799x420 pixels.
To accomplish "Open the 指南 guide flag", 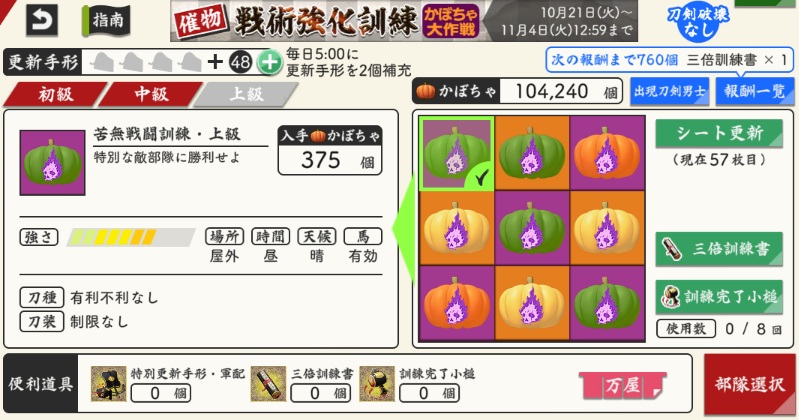I will [106, 20].
